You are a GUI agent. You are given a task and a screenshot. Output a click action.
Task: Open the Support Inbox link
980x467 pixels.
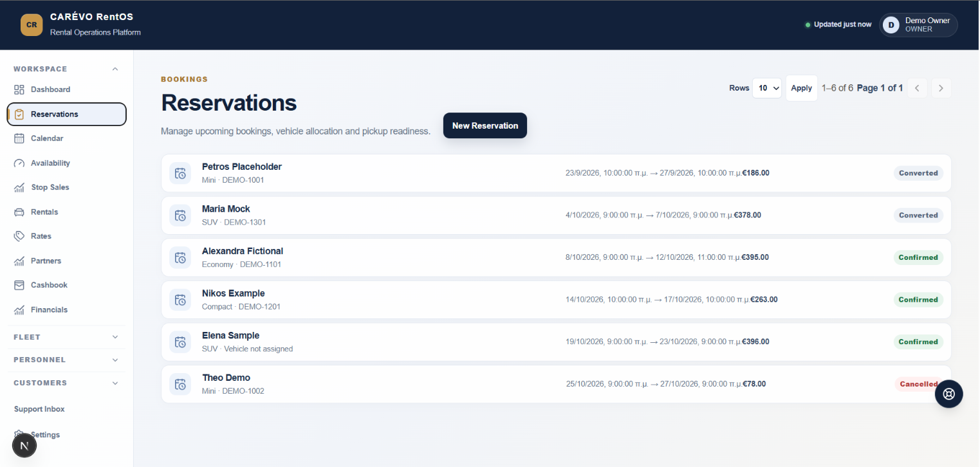(x=39, y=409)
